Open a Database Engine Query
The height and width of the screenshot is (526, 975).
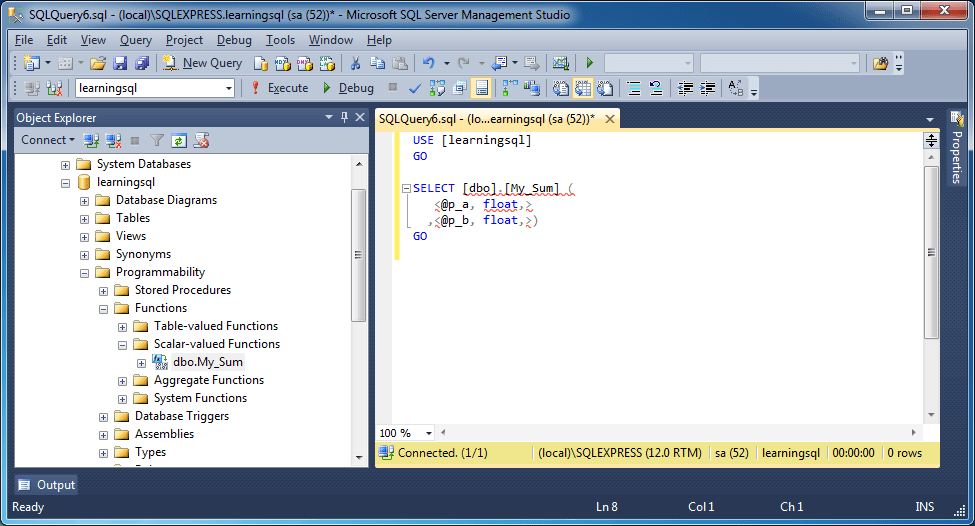[x=261, y=63]
